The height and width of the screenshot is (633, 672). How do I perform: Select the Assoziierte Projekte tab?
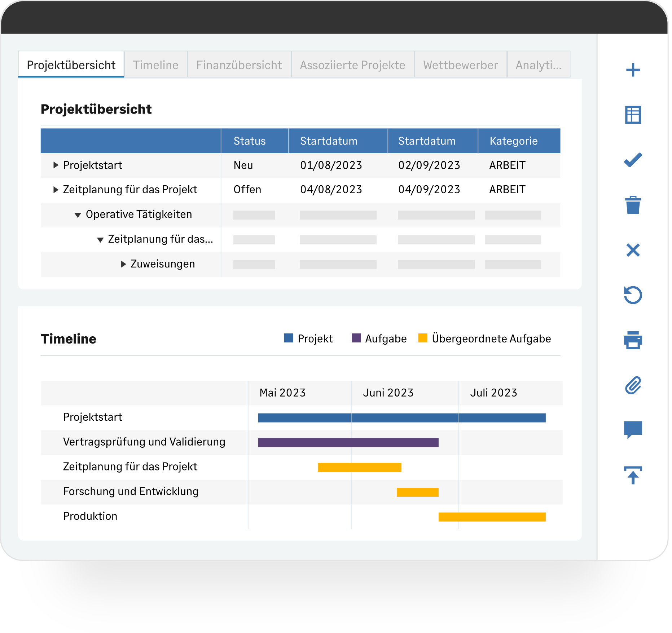[352, 65]
